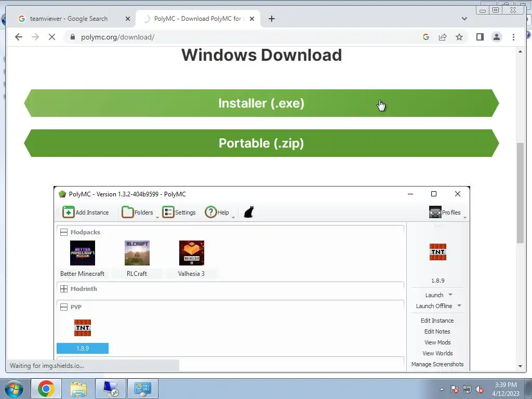Click View Mods

click(437, 342)
